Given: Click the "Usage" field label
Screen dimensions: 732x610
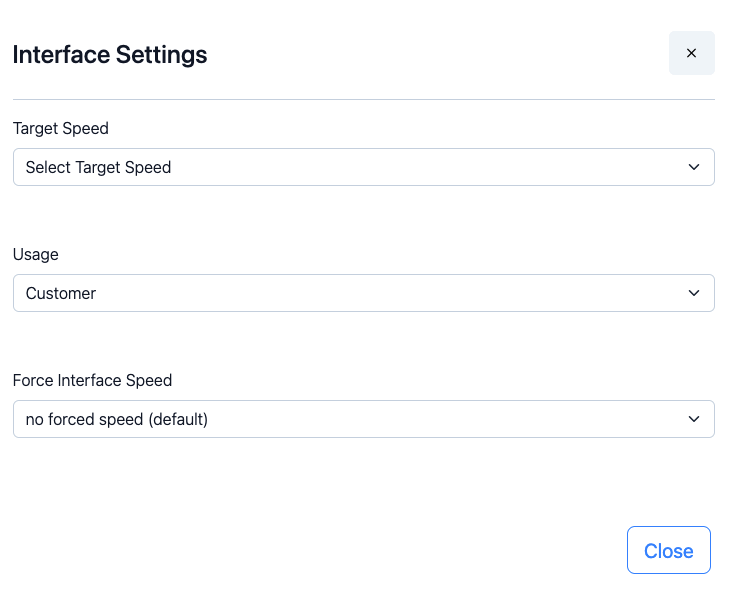Looking at the screenshot, I should [x=36, y=254].
